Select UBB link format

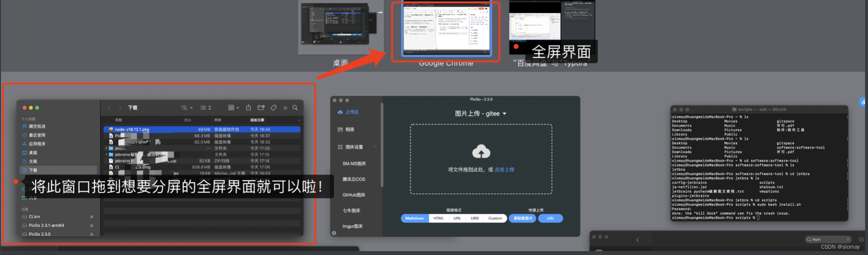[475, 218]
